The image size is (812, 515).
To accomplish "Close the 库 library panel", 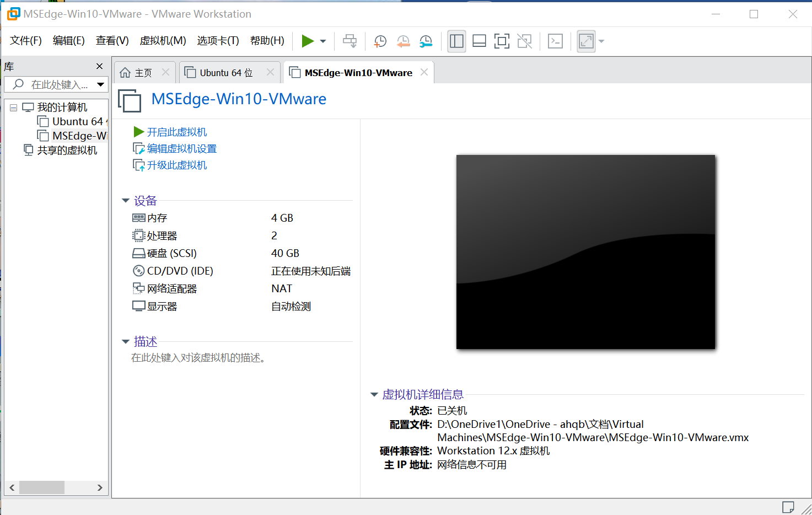I will pos(99,66).
